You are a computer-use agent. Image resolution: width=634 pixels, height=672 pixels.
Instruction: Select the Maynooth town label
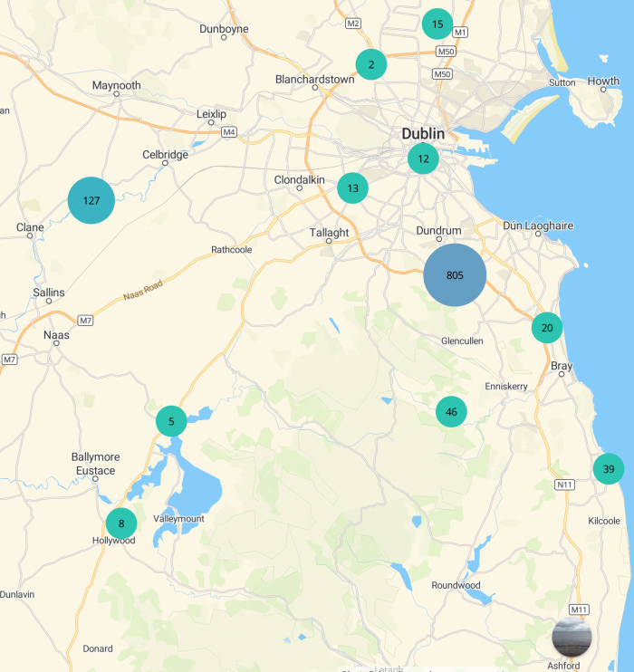pyautogui.click(x=117, y=85)
